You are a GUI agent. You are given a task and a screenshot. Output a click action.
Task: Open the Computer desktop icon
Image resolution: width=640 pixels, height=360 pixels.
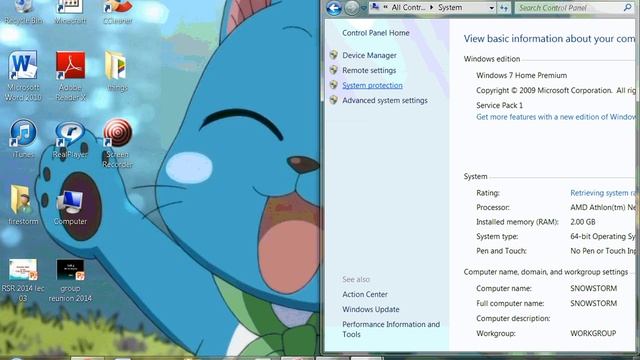[70, 207]
